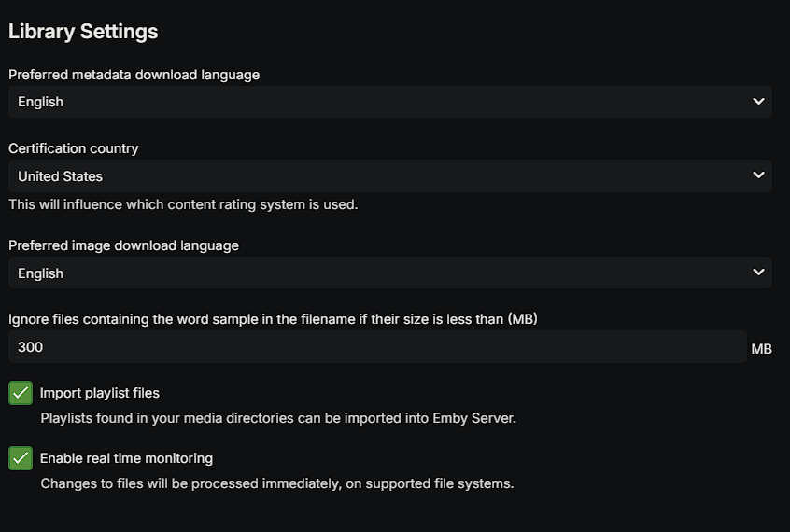Image resolution: width=790 pixels, height=532 pixels.
Task: Toggle Enable real time monitoring via its label
Action: pyautogui.click(x=126, y=458)
